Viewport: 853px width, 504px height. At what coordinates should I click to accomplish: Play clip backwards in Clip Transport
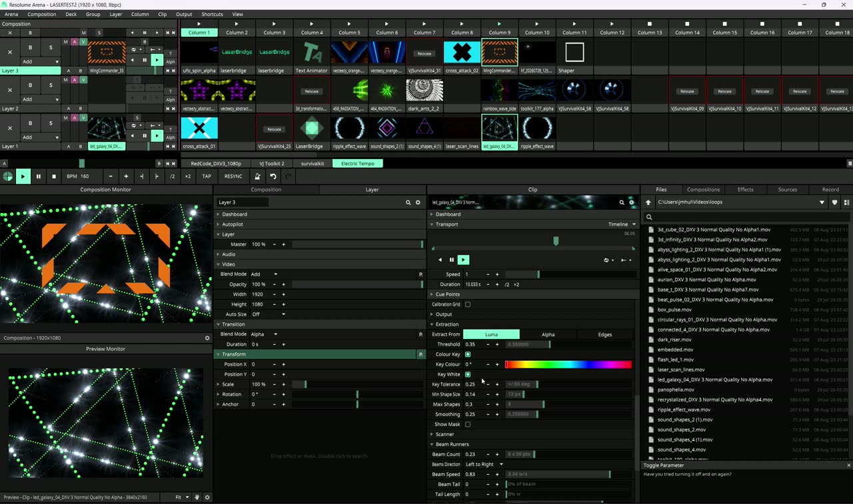[x=440, y=260]
